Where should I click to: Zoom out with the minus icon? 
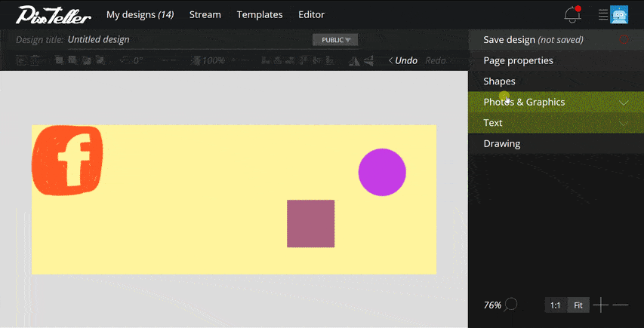click(621, 305)
